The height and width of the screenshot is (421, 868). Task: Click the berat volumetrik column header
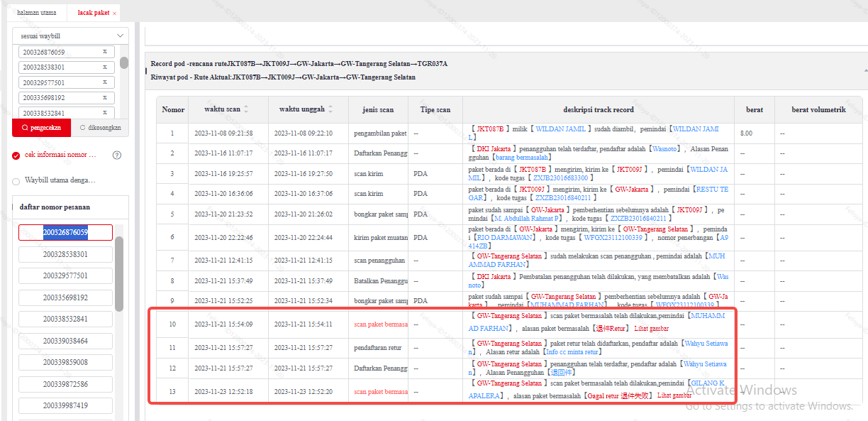click(818, 110)
